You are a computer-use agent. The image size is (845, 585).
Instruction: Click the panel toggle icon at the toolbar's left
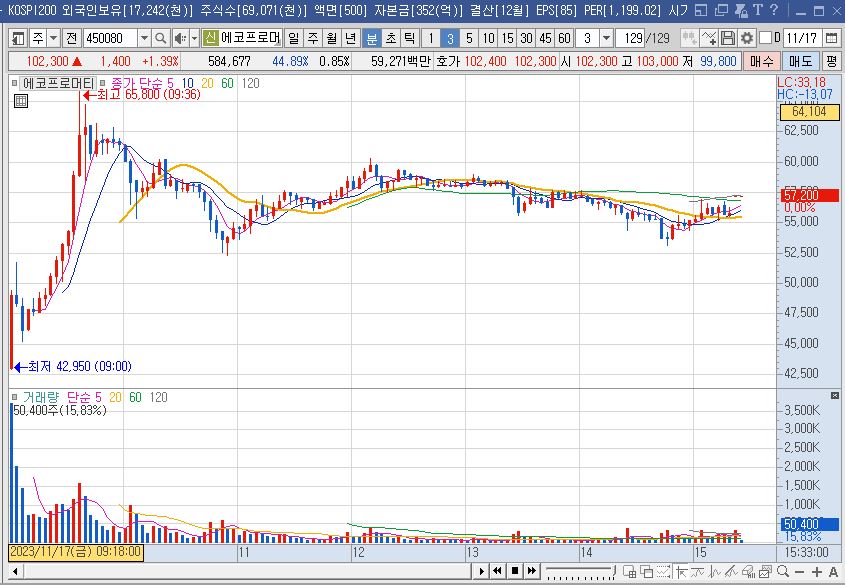point(18,38)
